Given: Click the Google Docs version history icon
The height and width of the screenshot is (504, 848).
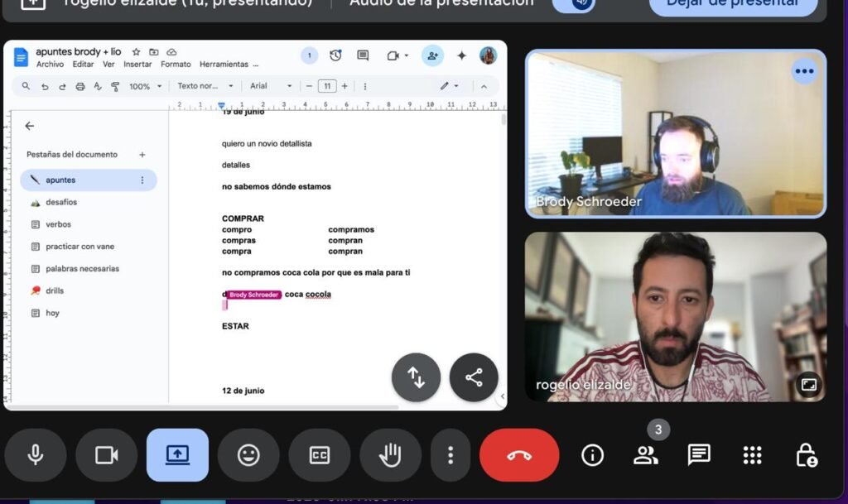Looking at the screenshot, I should [335, 55].
